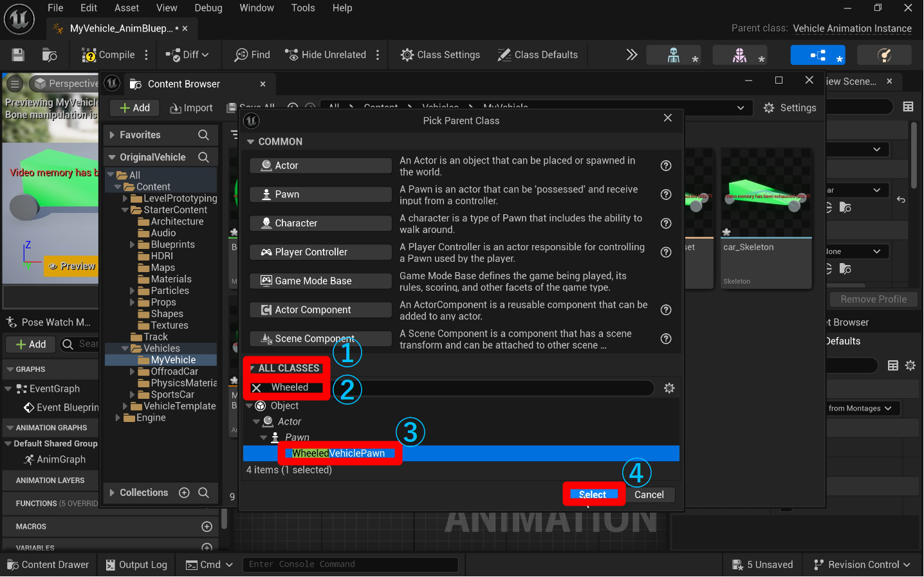Select the OffroadCar folder
Image resolution: width=924 pixels, height=577 pixels.
[174, 372]
